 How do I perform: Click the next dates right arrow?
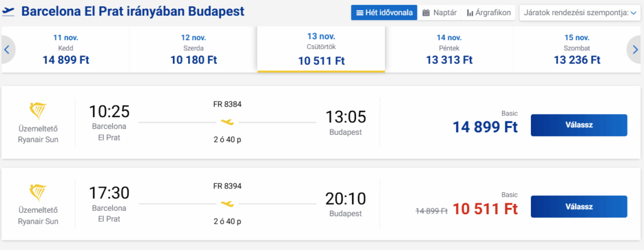click(634, 50)
